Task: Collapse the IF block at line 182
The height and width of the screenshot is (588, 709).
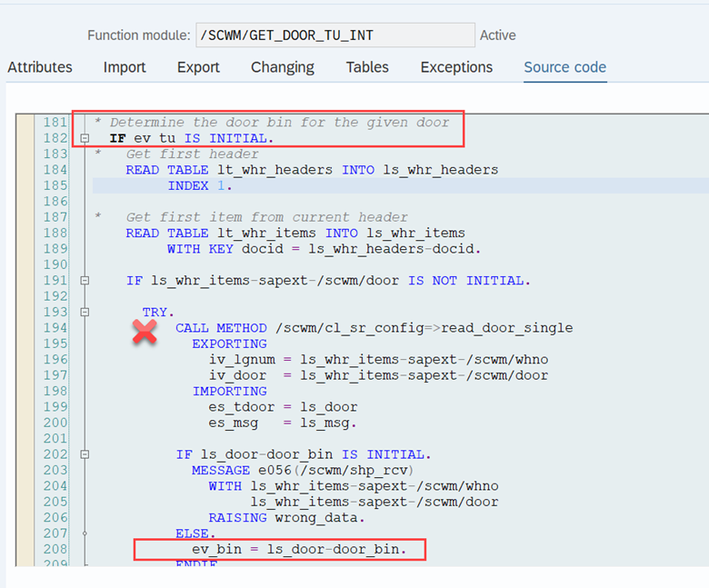Action: pyautogui.click(x=85, y=138)
